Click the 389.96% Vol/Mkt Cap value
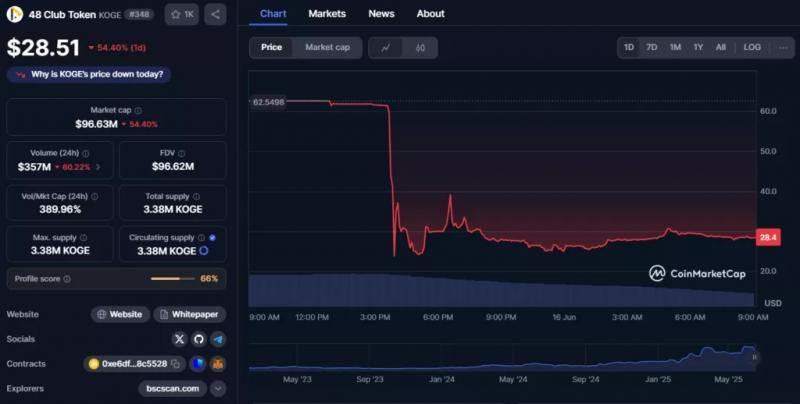The image size is (800, 404). [x=60, y=209]
